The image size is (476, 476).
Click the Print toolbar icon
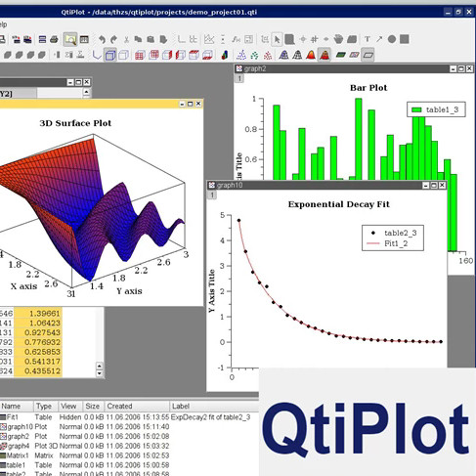[x=54, y=40]
